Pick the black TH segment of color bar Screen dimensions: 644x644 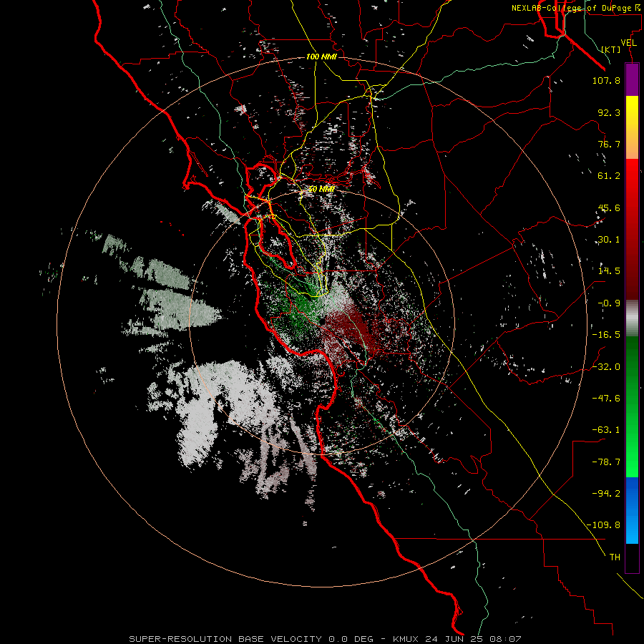pos(632,557)
